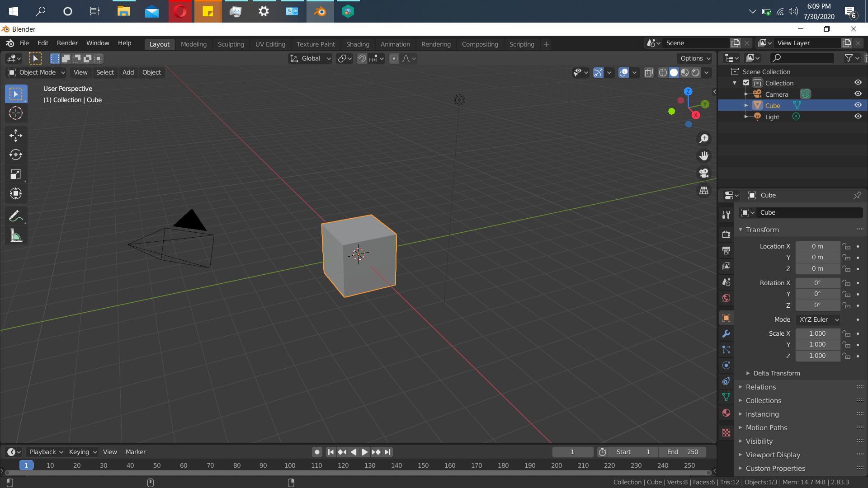Activate the Select Box tool
The height and width of the screenshot is (488, 868).
pos(16,94)
